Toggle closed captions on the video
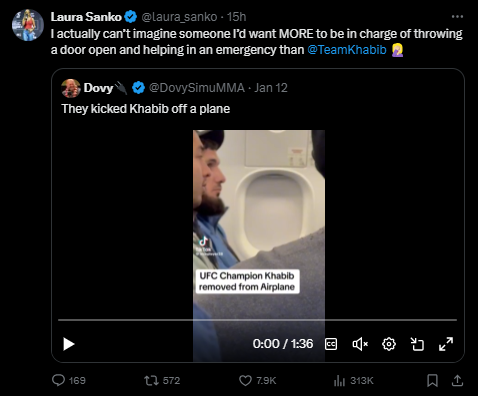The height and width of the screenshot is (396, 478). (331, 344)
